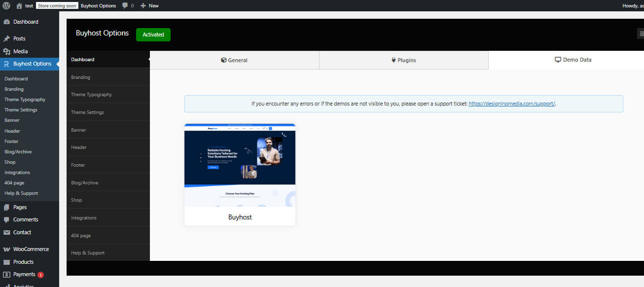Open Blog/Archive in the options panel
Screen dimensions: 644x287
click(108, 182)
